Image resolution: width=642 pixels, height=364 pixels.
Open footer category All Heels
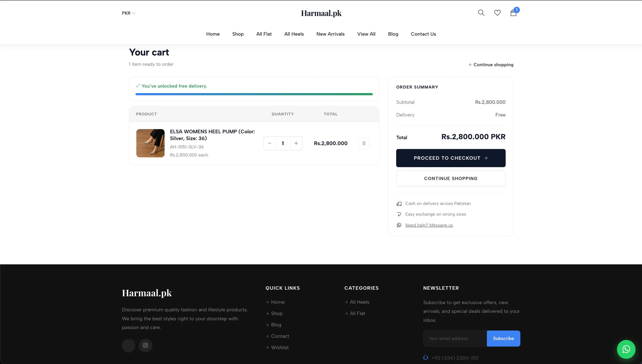click(360, 302)
